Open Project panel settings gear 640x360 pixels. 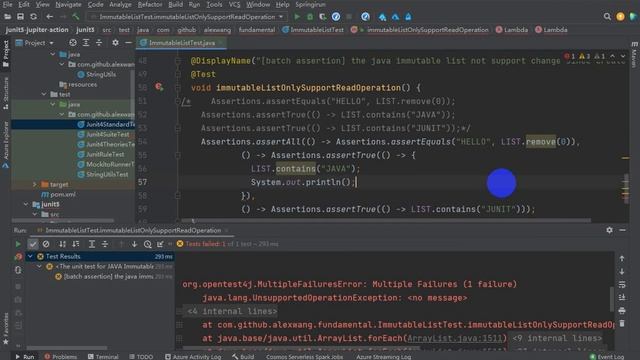click(x=116, y=43)
